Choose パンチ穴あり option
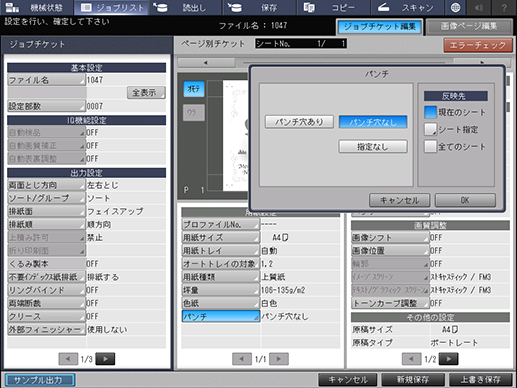Screen dimensions: 517x388 click(299, 122)
